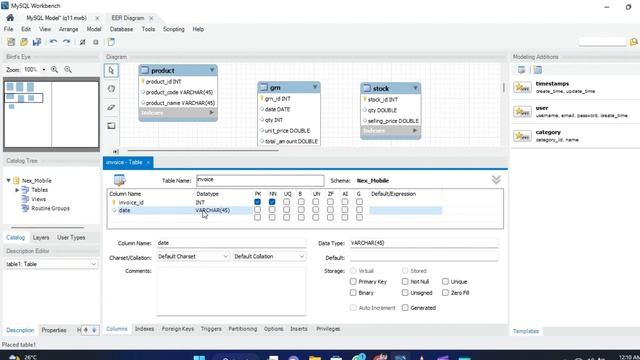Collapse the stock table in diagram
This screenshot has width=640, height=360.
point(415,88)
